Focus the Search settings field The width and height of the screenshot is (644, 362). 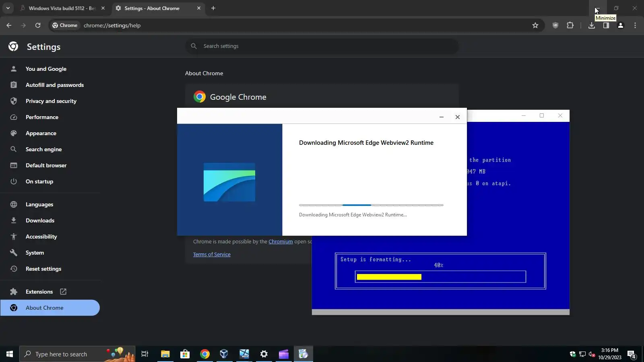322,46
